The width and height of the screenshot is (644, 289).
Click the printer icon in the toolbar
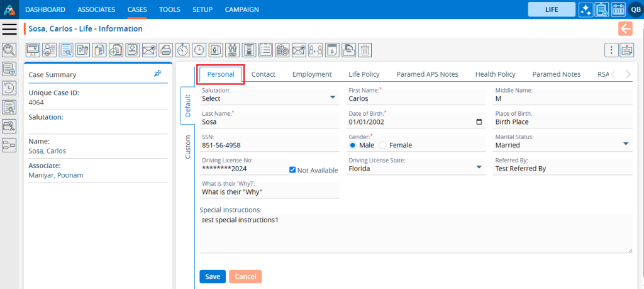click(165, 50)
